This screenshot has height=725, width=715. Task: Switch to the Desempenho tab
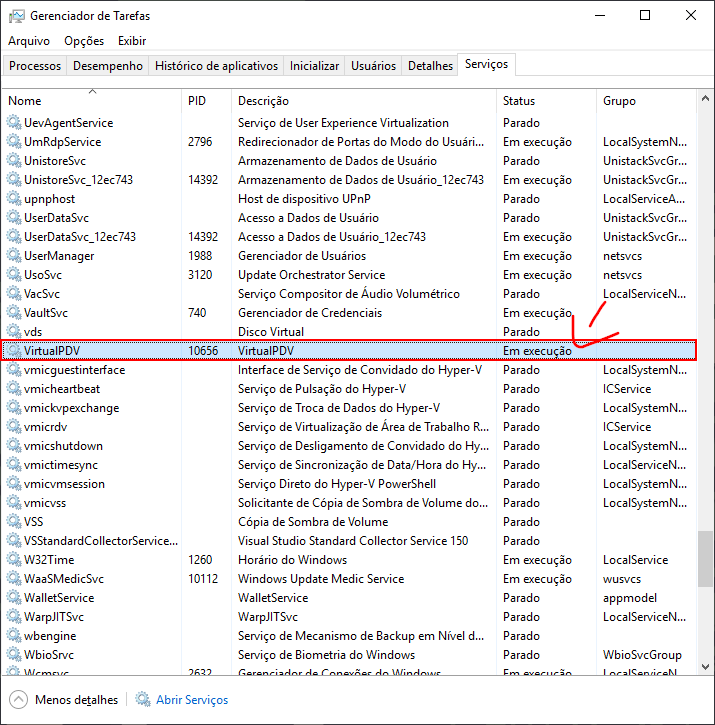[108, 66]
